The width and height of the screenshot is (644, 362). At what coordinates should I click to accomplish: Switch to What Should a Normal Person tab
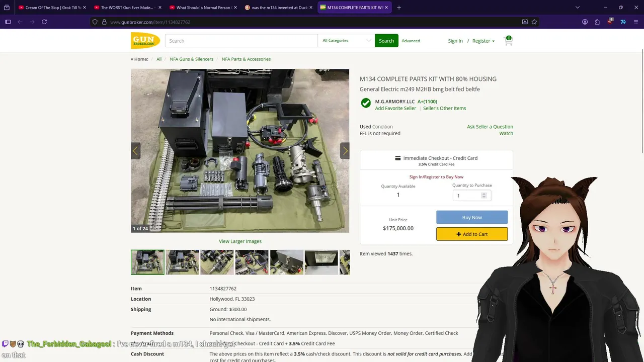203,8
